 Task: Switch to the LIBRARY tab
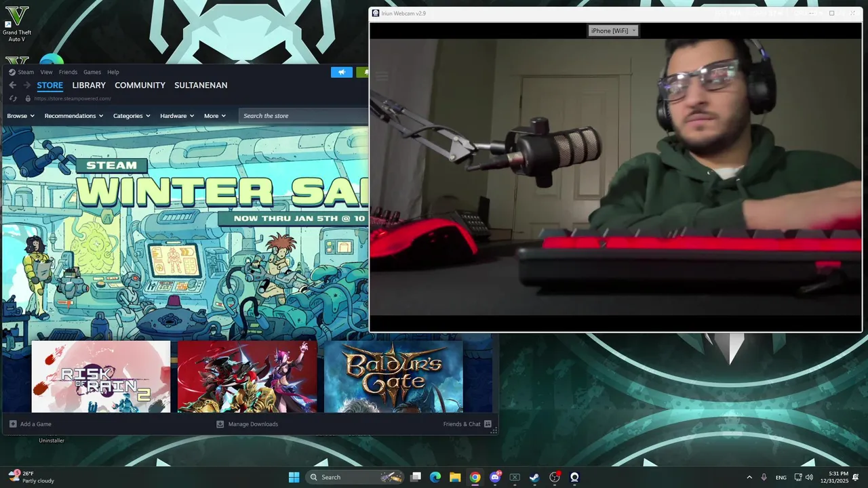(89, 85)
